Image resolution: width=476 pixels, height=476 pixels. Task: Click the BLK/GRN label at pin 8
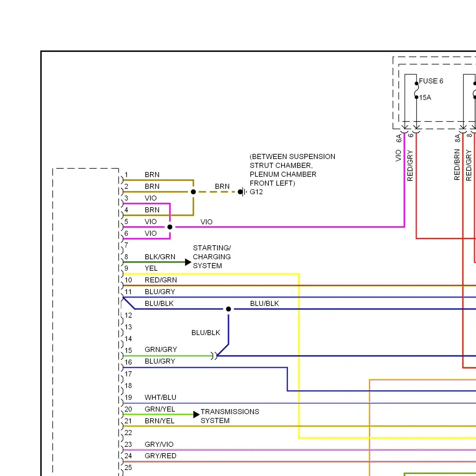[160, 257]
